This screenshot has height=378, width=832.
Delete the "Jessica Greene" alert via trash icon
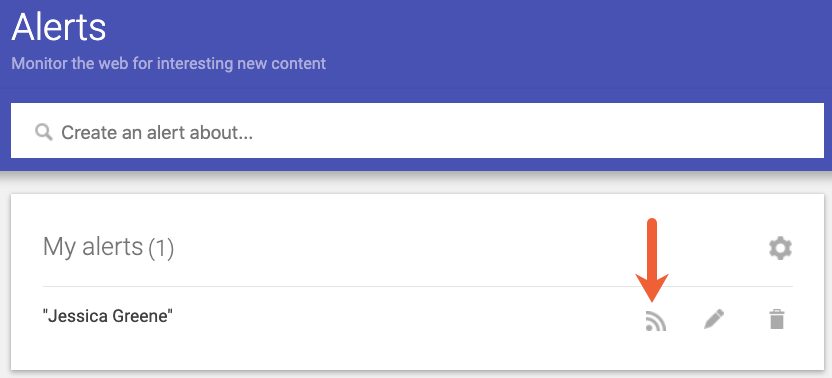click(x=777, y=320)
